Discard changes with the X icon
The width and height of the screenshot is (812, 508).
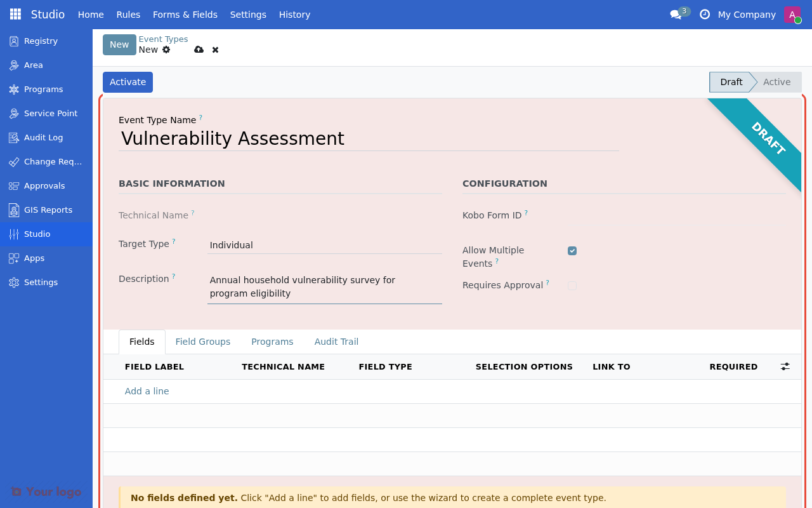(x=215, y=50)
